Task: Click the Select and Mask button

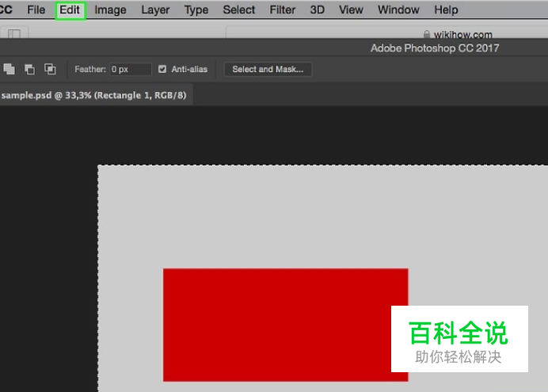Action: [x=268, y=69]
